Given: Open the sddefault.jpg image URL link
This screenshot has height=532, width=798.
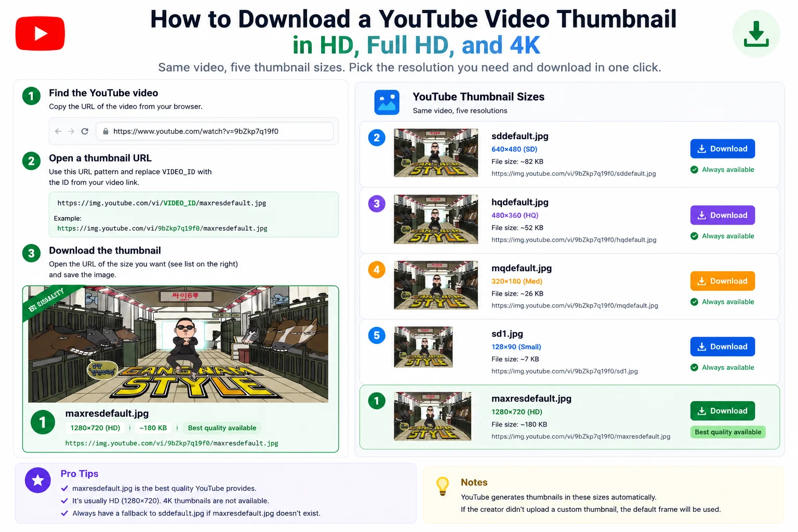Looking at the screenshot, I should [574, 174].
